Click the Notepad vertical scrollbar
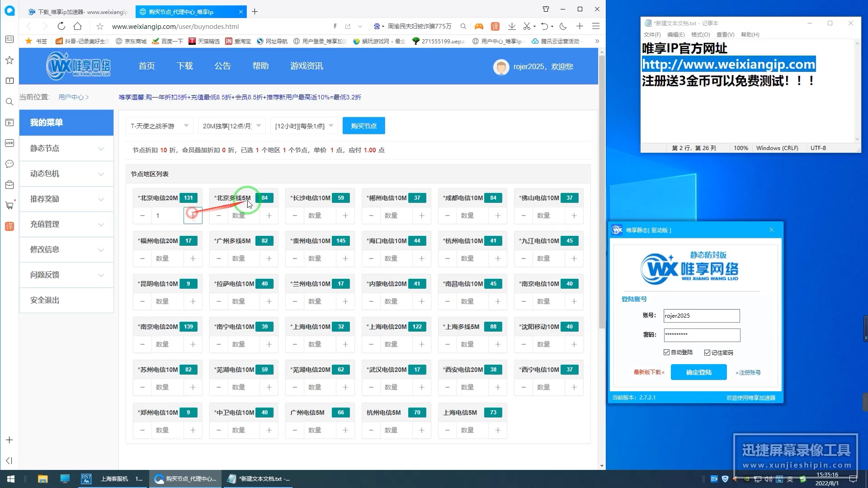 [x=857, y=90]
